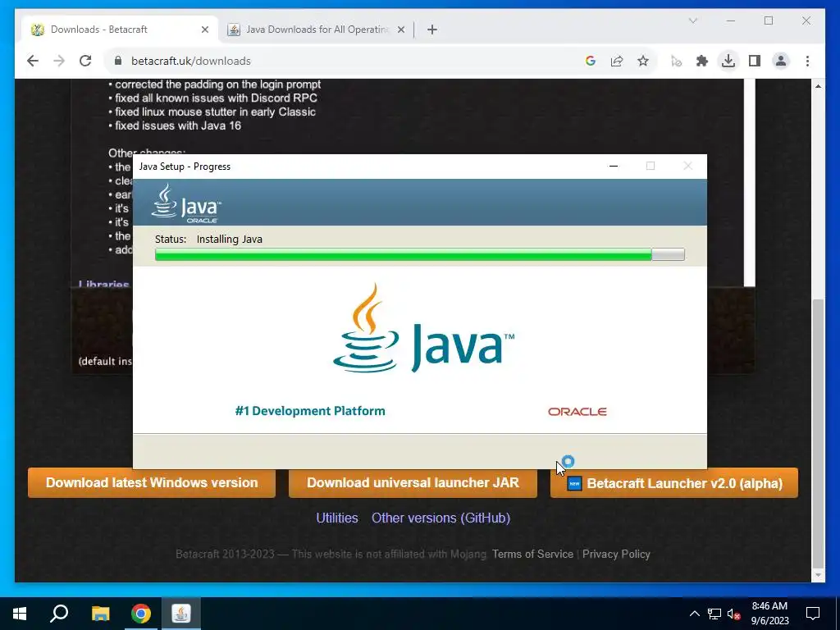Click '#1 Development Platform' text

[x=310, y=411]
